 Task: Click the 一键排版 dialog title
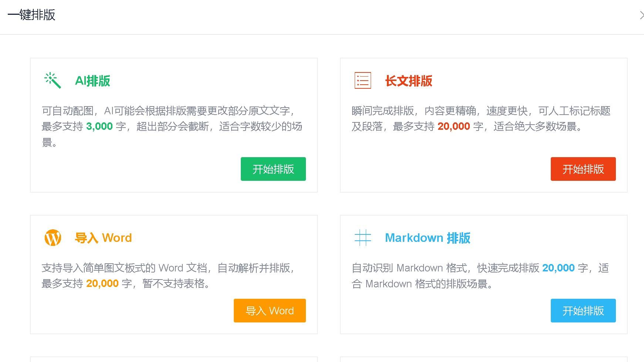coord(32,16)
